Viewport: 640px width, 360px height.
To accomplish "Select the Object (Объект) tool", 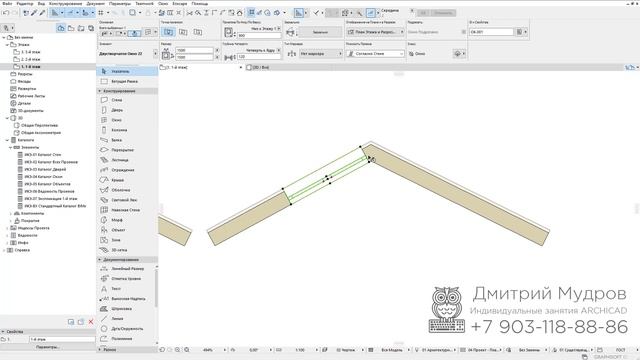I will [127, 230].
